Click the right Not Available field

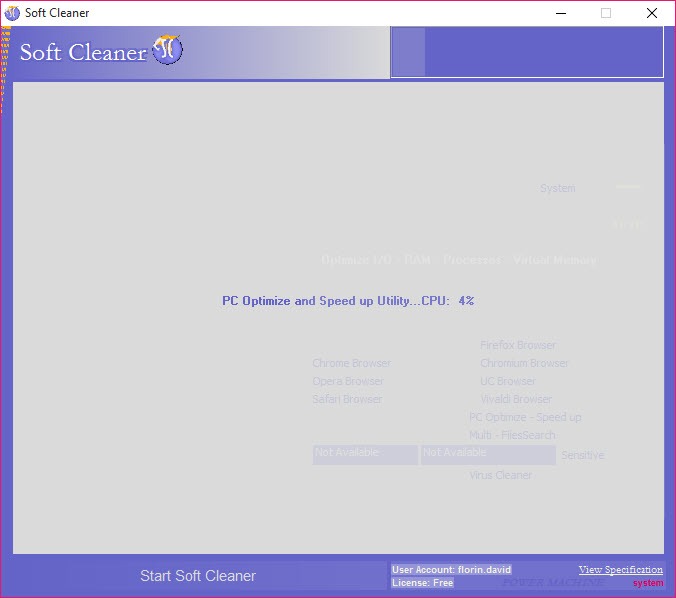tap(487, 455)
